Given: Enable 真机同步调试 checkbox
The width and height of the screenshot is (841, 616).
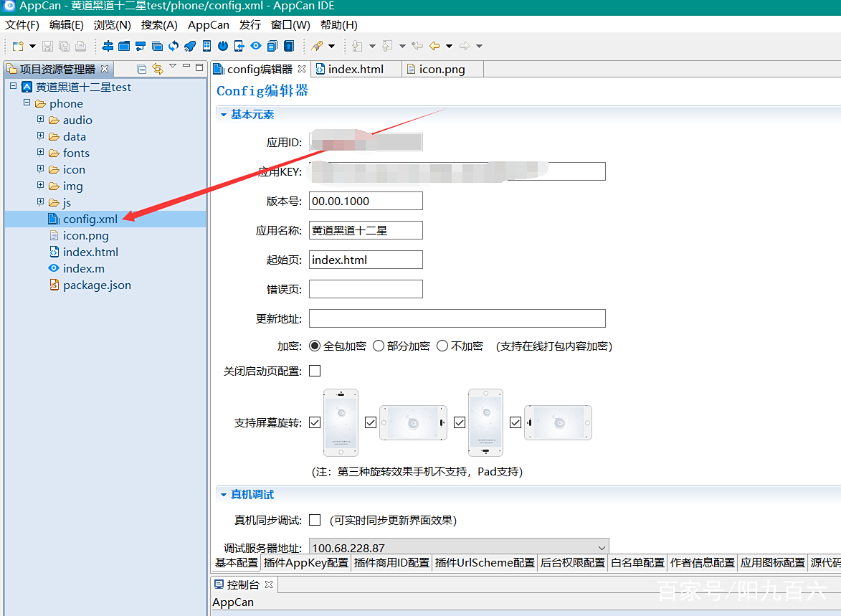Looking at the screenshot, I should (x=315, y=520).
